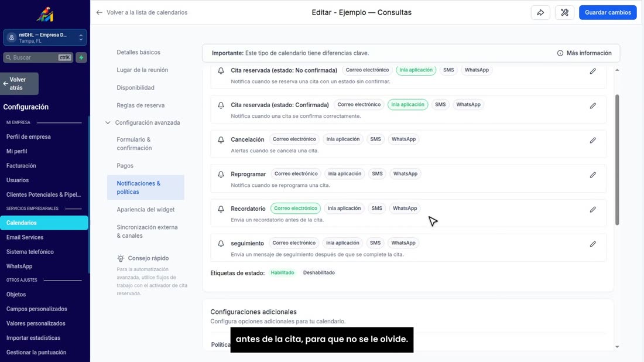Image resolution: width=644 pixels, height=362 pixels.
Task: Open Usuarios in sidebar
Action: click(17, 180)
